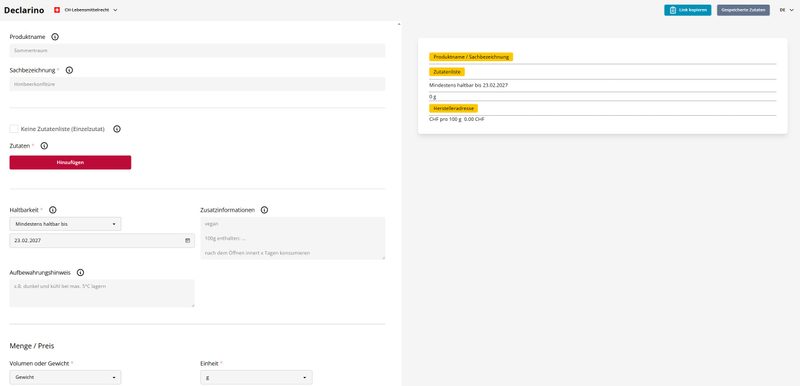The image size is (800, 386).
Task: Open calendar picker icon in date field
Action: coord(187,240)
